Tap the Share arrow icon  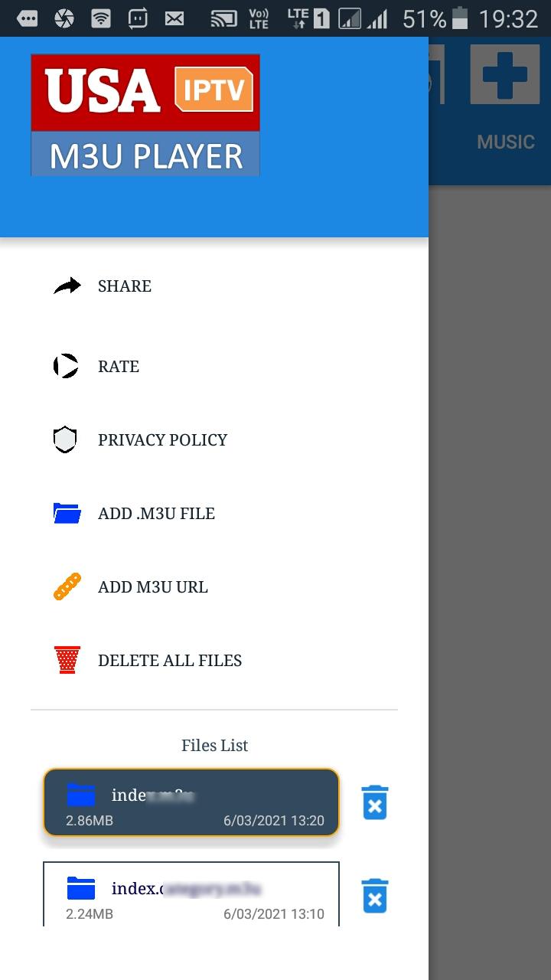(x=67, y=286)
